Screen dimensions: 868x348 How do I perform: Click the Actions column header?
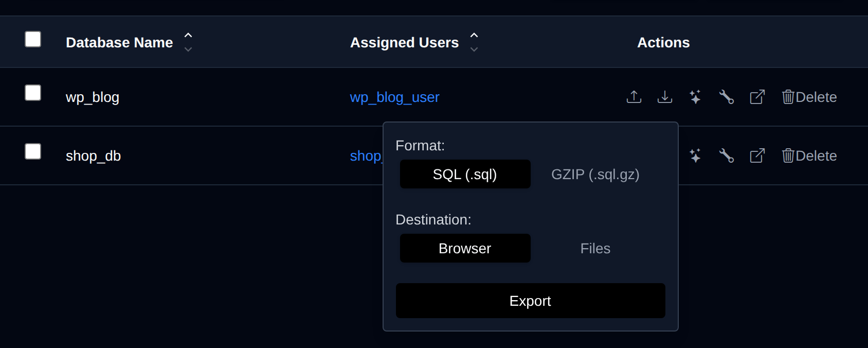[x=663, y=42]
